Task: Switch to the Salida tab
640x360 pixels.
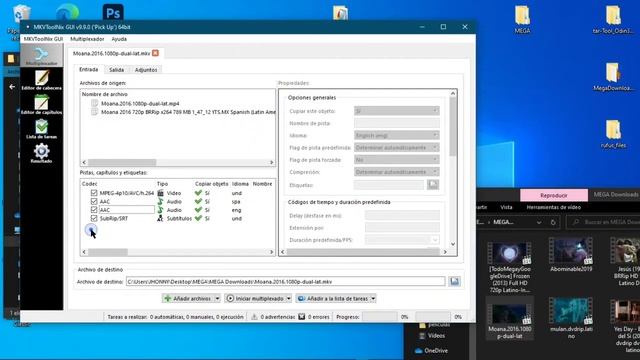Action: tap(116, 70)
